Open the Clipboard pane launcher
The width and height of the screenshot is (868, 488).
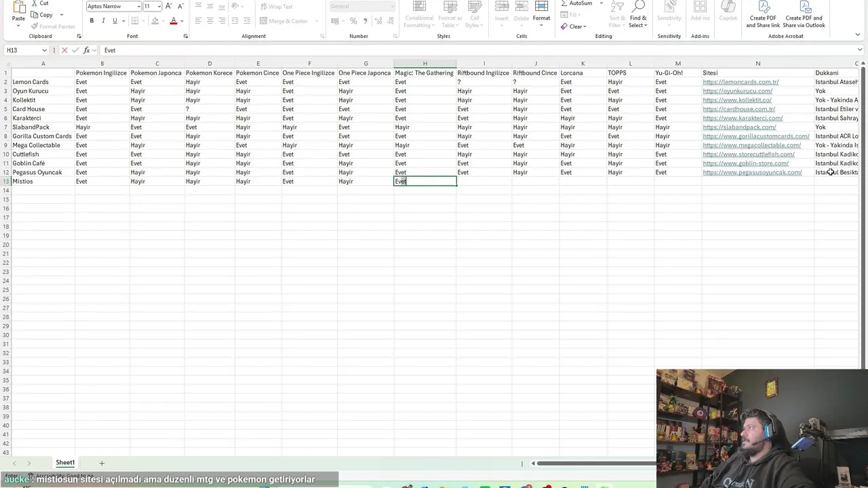(79, 36)
